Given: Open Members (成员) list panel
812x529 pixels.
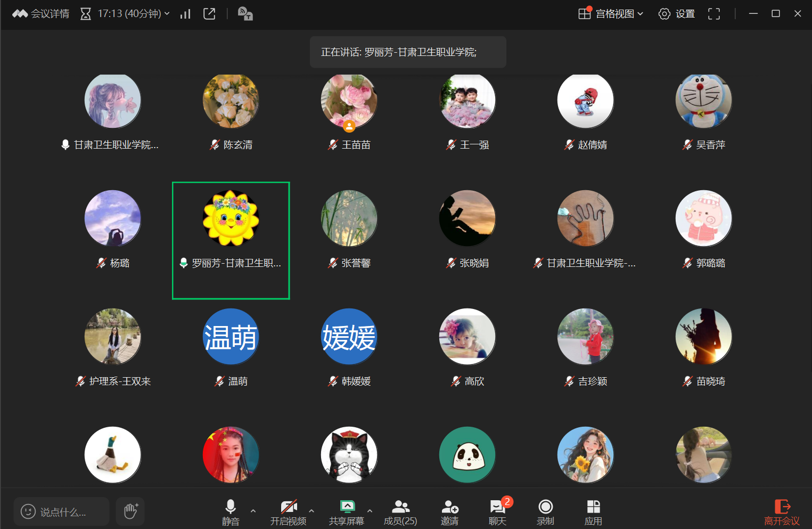Looking at the screenshot, I should [400, 512].
